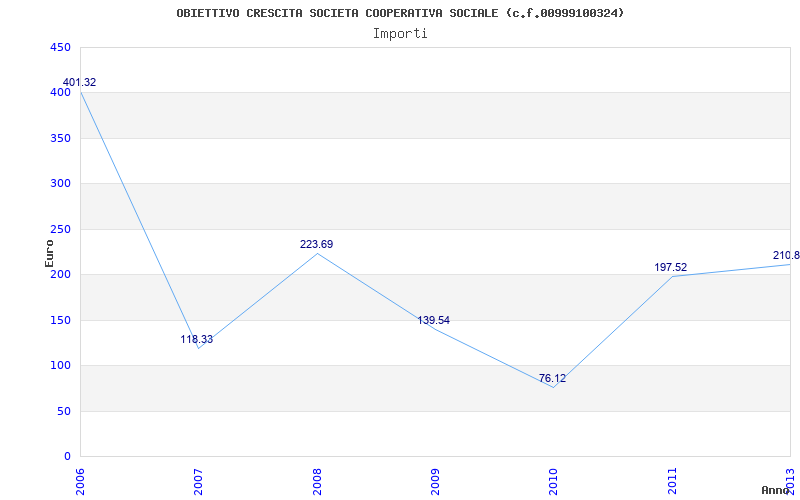800x500 pixels.
Task: Click the 2009 x-axis label
Action: tap(435, 481)
